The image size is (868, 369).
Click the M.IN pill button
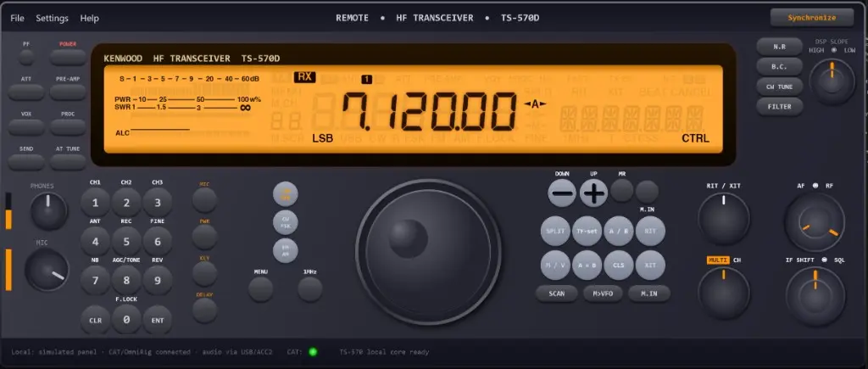649,294
